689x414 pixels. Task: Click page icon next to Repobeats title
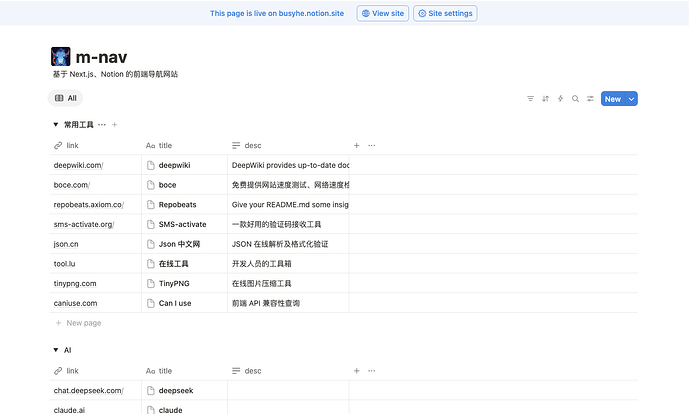point(151,205)
